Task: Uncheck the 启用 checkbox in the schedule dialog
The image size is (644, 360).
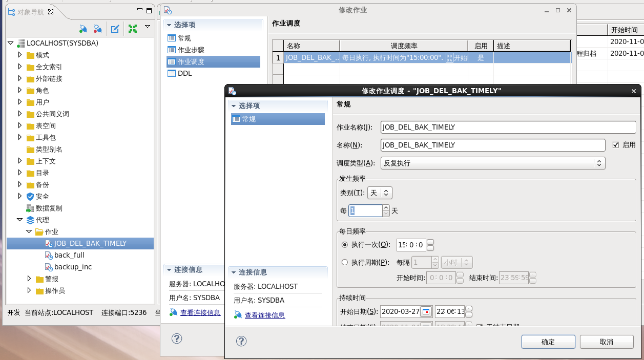Action: coord(616,144)
